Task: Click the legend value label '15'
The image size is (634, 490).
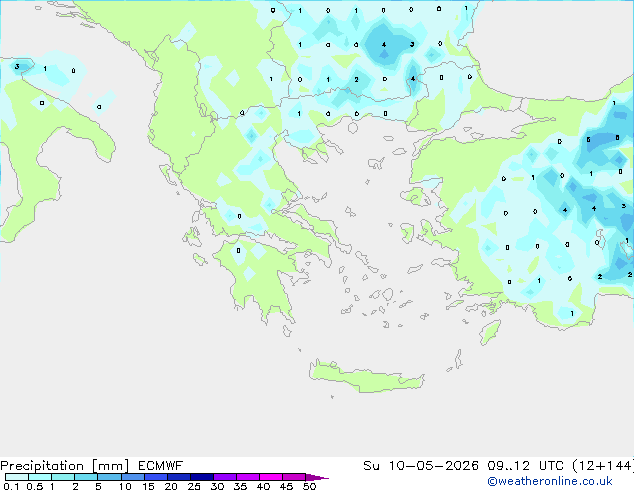Action: coord(148,486)
